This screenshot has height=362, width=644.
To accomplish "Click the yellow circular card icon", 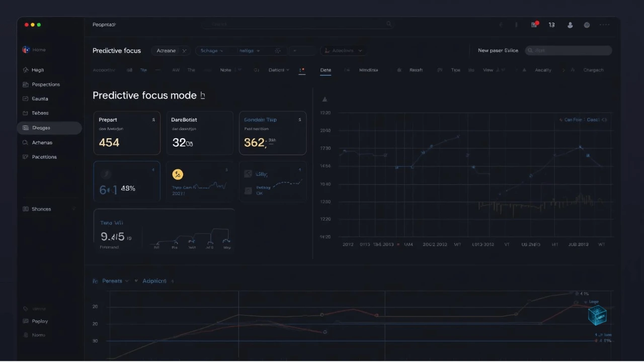I will 178,174.
